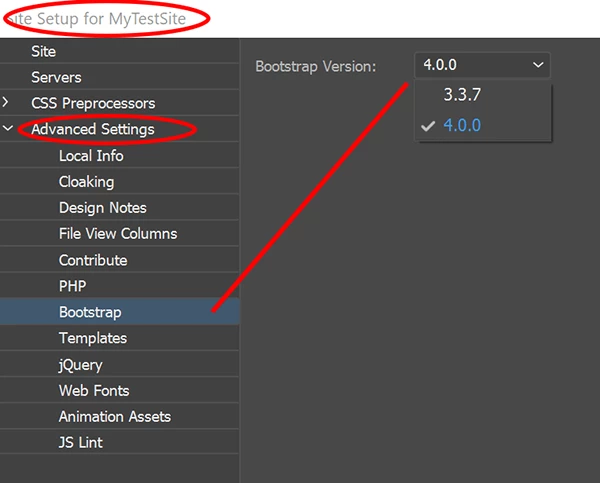600x483 pixels.
Task: Collapse the Advanced Settings chevron
Action: 8,128
